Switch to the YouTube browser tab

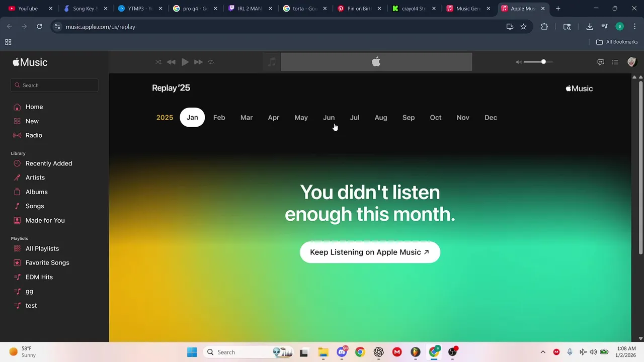[30, 9]
